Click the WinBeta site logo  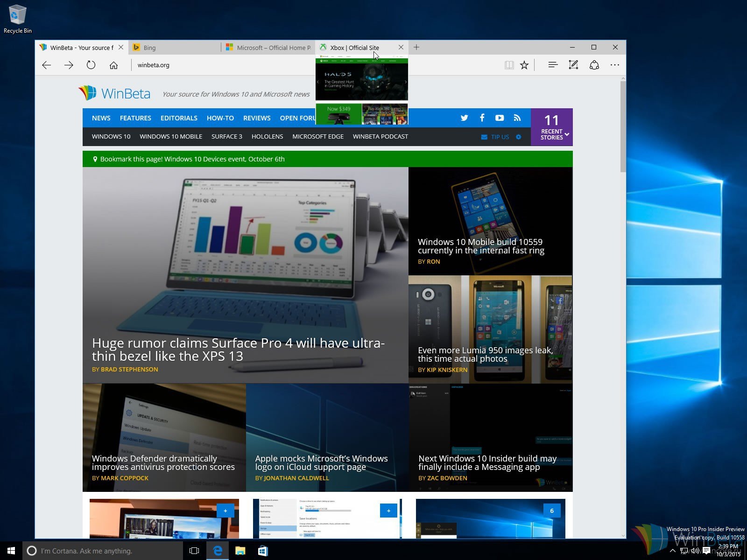pos(114,93)
